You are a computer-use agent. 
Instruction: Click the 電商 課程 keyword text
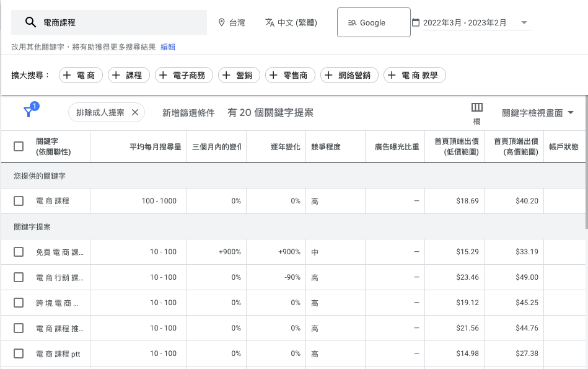tap(53, 201)
